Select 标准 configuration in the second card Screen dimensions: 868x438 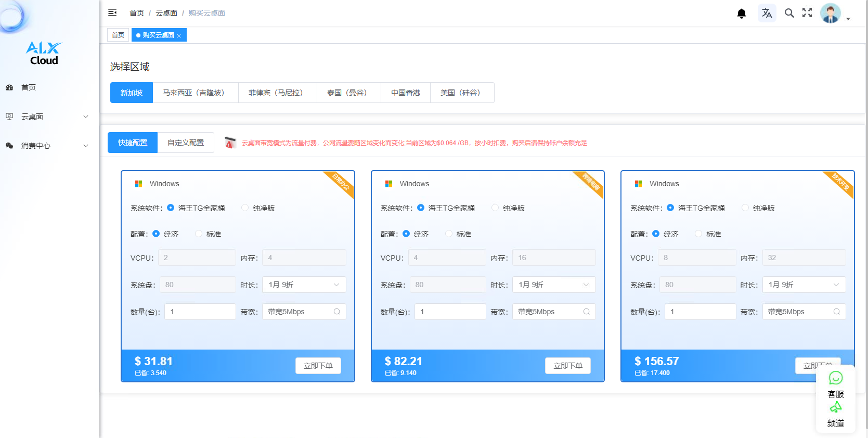coord(449,234)
